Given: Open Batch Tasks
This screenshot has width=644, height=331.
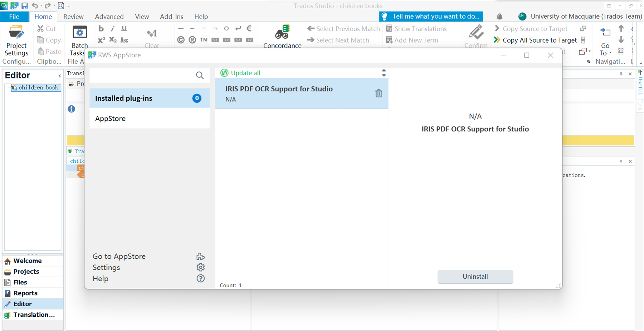Looking at the screenshot, I should (79, 40).
